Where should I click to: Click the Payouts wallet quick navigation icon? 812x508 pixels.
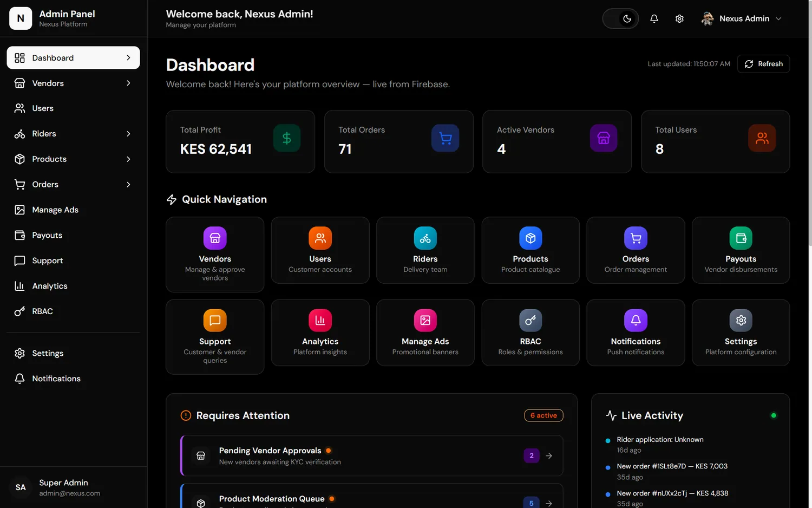pyautogui.click(x=741, y=238)
